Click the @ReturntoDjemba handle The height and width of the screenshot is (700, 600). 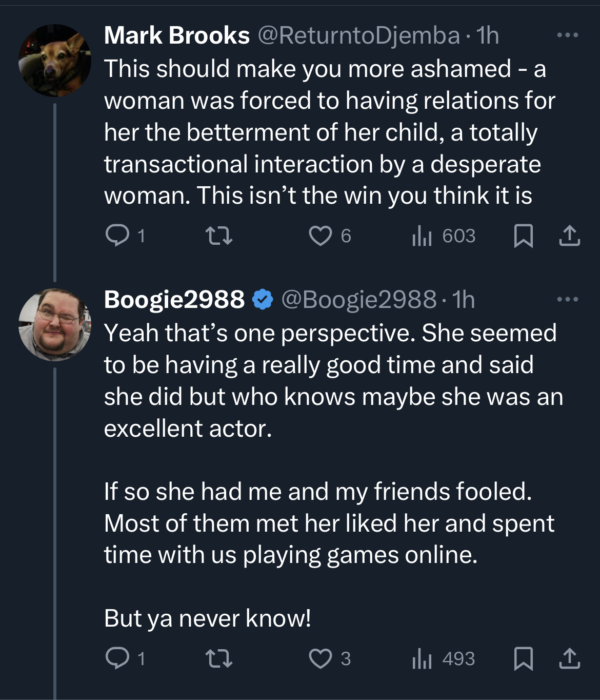pyautogui.click(x=358, y=35)
